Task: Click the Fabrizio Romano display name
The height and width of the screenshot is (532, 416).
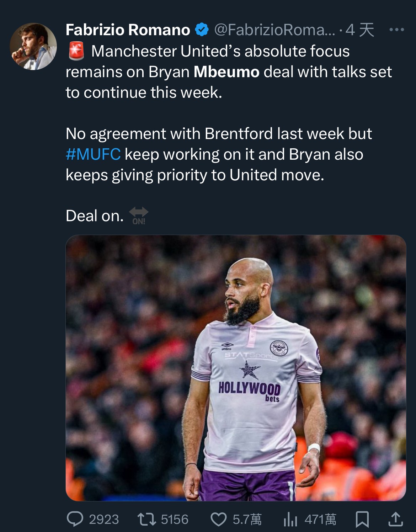Action: (128, 30)
